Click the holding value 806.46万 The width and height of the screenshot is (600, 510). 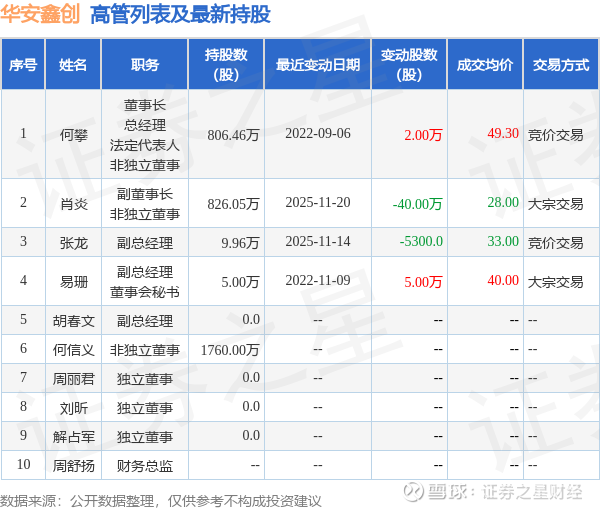(233, 135)
